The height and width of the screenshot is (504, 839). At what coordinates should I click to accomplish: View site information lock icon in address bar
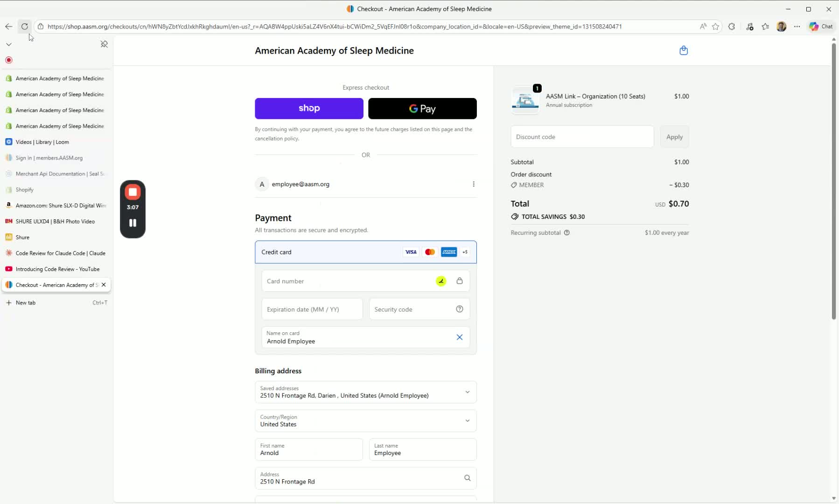(x=41, y=27)
